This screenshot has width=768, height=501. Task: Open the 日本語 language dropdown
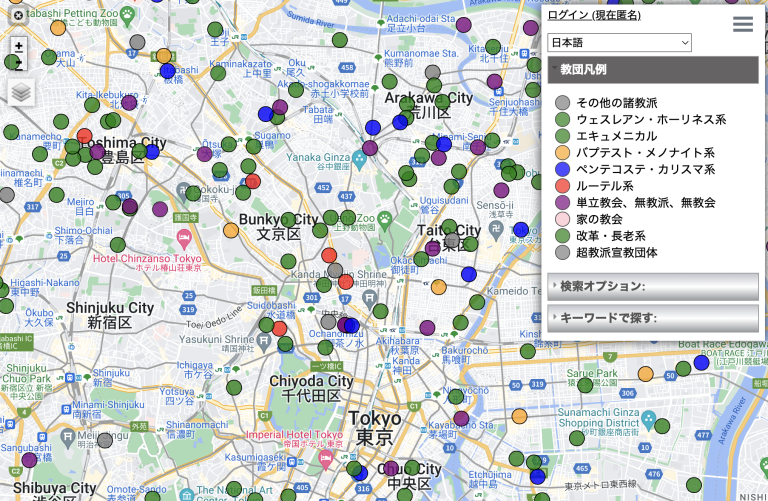(619, 43)
